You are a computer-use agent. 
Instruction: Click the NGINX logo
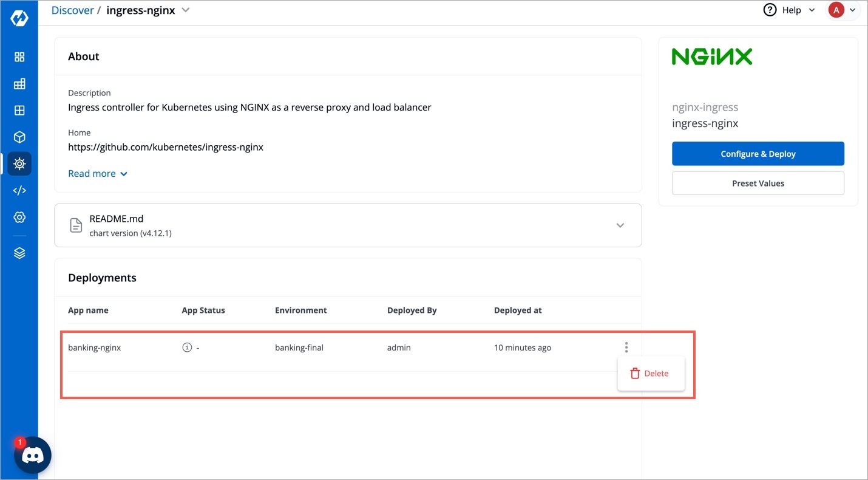coord(712,57)
